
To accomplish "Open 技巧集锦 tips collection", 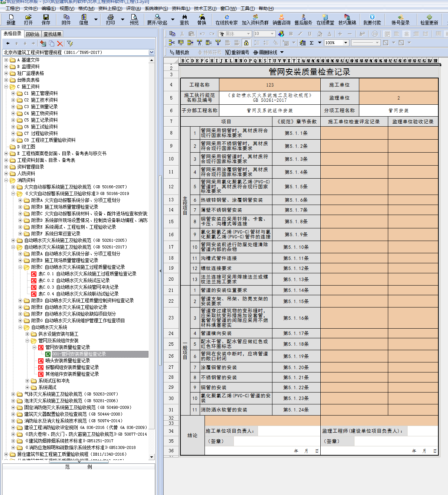I will pos(347,19).
